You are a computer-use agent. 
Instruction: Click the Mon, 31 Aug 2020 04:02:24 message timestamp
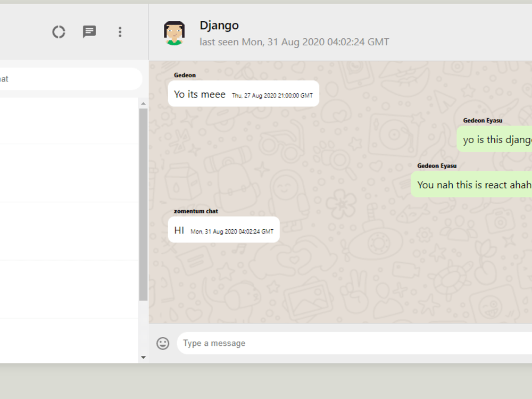(x=232, y=231)
